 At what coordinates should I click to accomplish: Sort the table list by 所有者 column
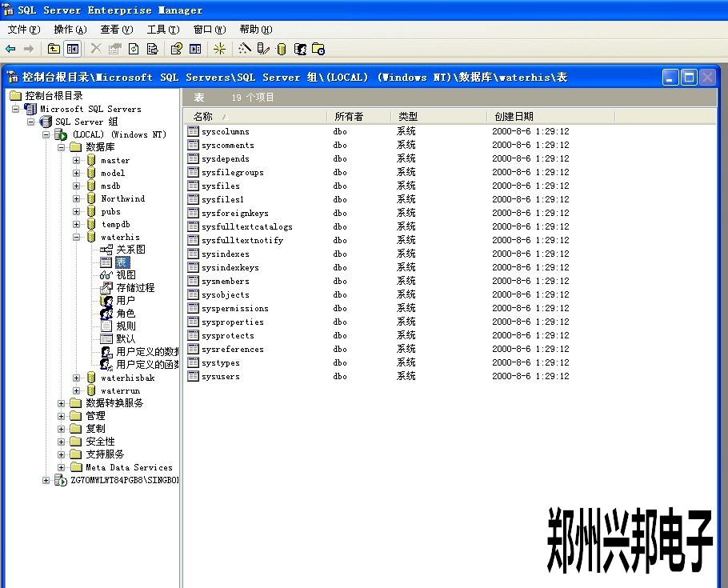point(359,117)
